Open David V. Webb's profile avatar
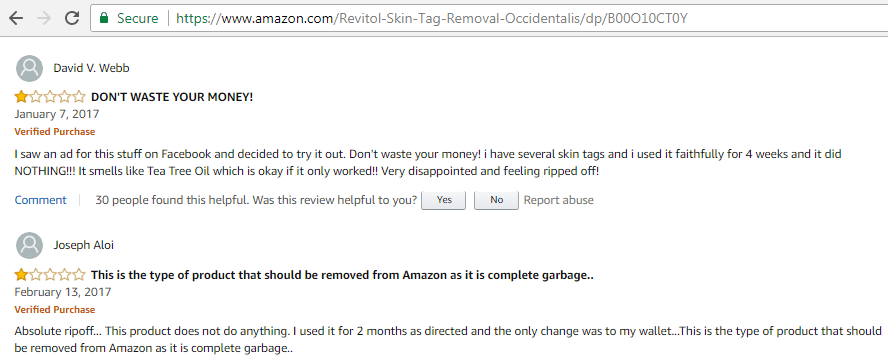 point(29,68)
